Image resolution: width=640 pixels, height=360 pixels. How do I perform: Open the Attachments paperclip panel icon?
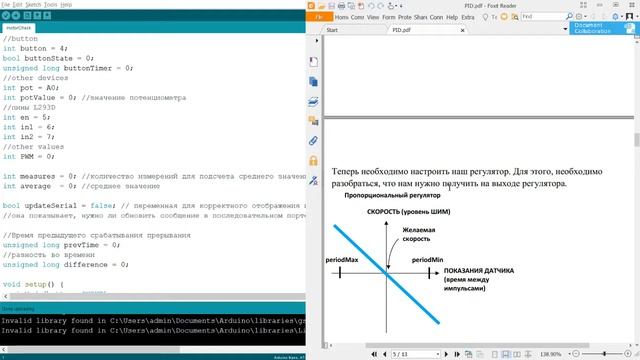click(313, 141)
